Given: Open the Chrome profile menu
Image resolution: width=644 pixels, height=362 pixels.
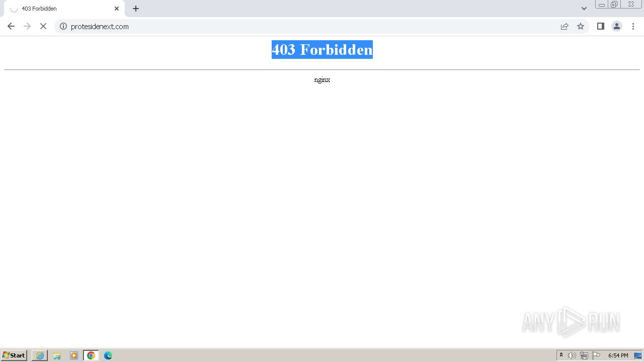Looking at the screenshot, I should [617, 26].
